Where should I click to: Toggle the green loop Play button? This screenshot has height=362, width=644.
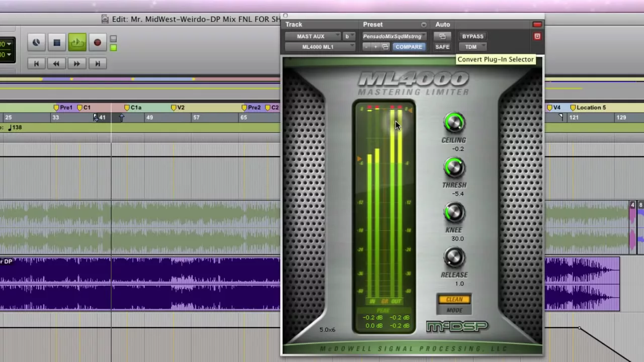click(77, 43)
